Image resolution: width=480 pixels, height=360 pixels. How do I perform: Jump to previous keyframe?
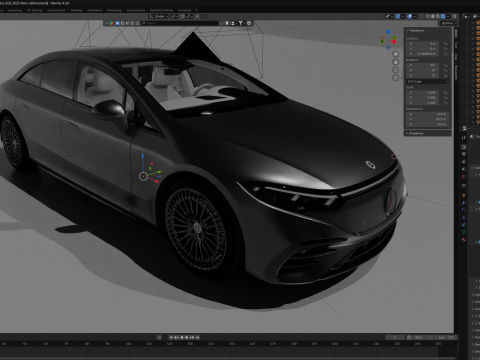click(x=176, y=337)
